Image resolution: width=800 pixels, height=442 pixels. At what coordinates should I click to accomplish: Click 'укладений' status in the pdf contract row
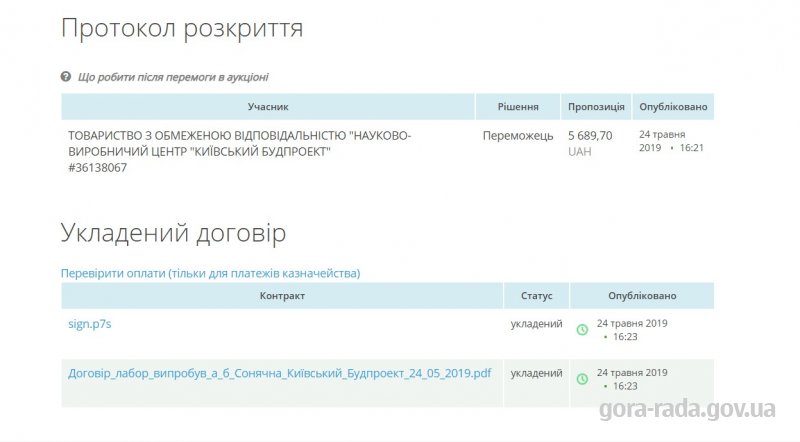tap(536, 373)
